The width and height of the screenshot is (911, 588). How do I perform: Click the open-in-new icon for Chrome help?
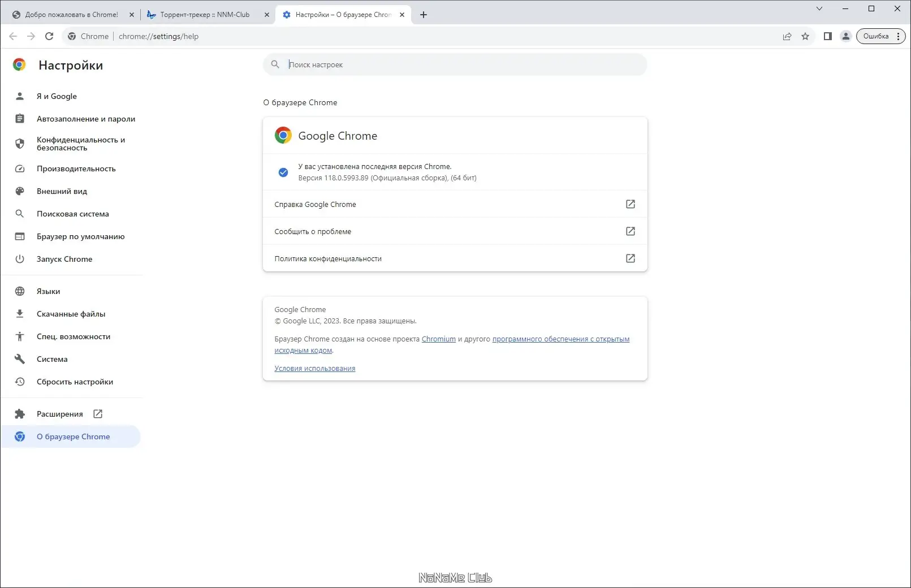coord(631,204)
